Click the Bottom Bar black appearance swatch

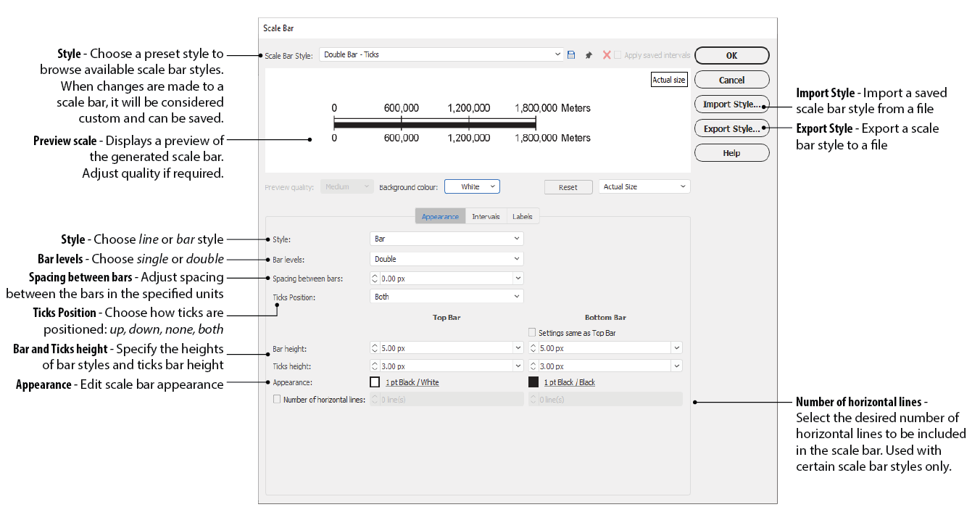pos(533,382)
